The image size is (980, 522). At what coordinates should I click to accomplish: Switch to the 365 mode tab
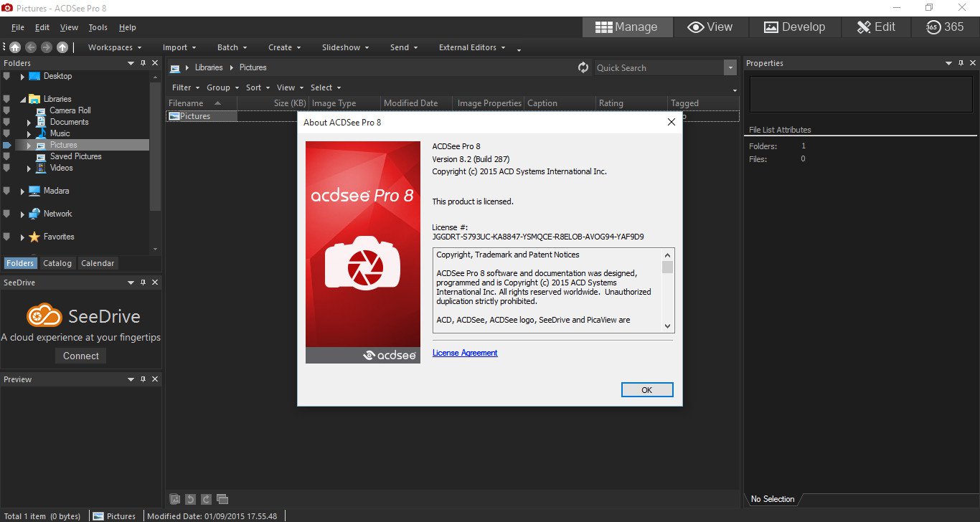click(945, 27)
